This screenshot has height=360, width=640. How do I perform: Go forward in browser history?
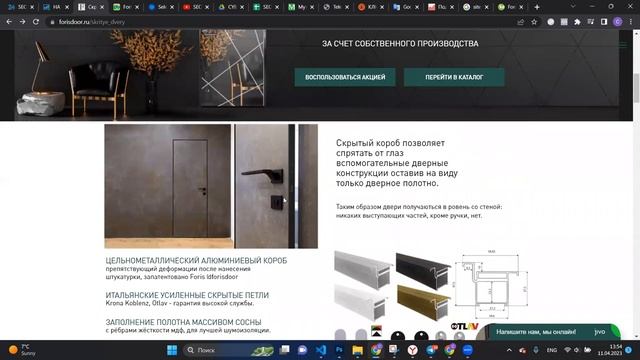tap(22, 22)
